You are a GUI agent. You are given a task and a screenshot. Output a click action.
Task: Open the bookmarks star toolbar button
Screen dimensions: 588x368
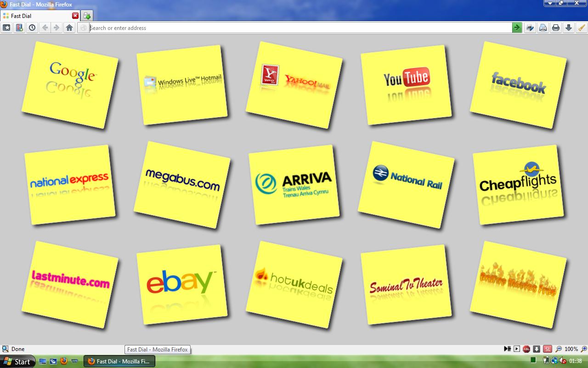tap(6, 28)
